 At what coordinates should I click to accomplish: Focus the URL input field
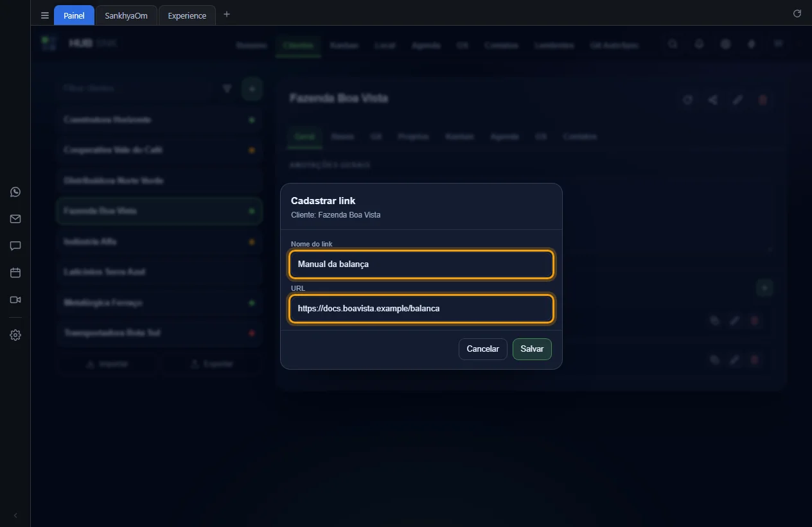(421, 308)
